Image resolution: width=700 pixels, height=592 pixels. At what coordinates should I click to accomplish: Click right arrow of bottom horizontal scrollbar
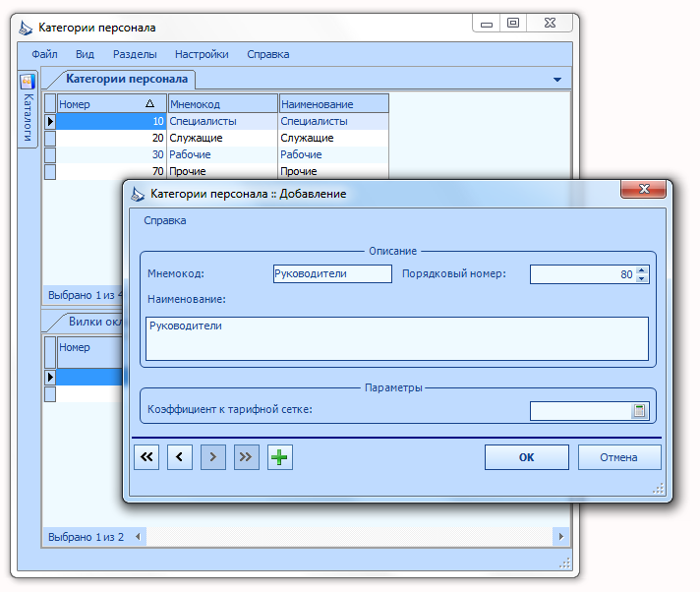pyautogui.click(x=561, y=536)
